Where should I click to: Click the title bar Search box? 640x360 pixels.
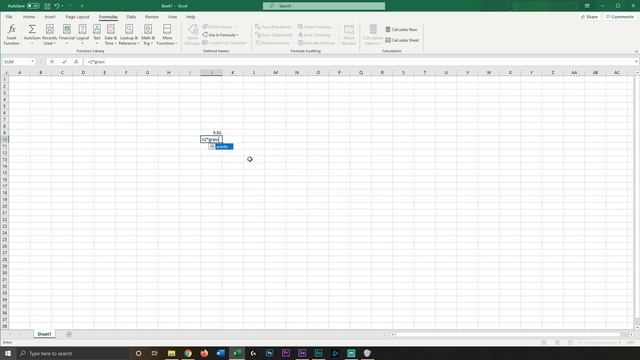coord(324,6)
